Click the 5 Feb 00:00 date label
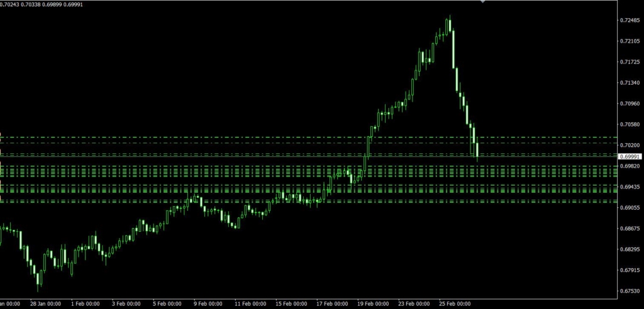The height and width of the screenshot is (309, 644). (167, 304)
